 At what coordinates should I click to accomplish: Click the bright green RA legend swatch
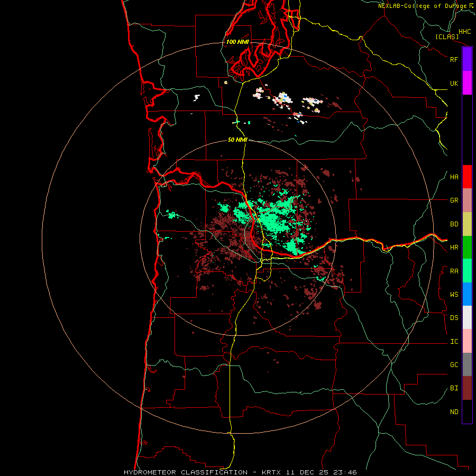point(467,271)
